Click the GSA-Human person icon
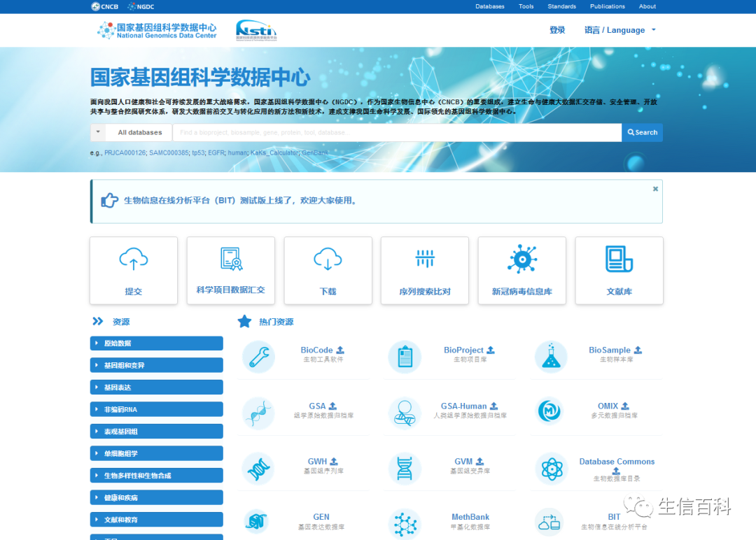The height and width of the screenshot is (540, 756). pos(405,413)
